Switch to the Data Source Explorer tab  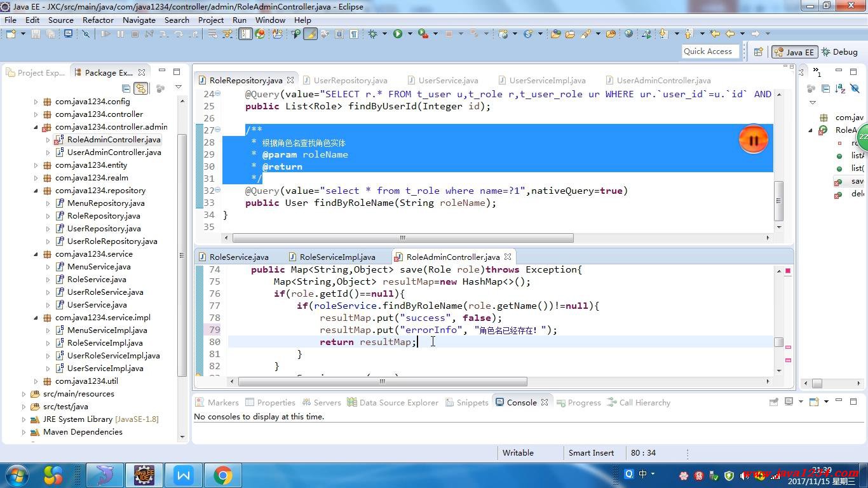[x=393, y=402]
